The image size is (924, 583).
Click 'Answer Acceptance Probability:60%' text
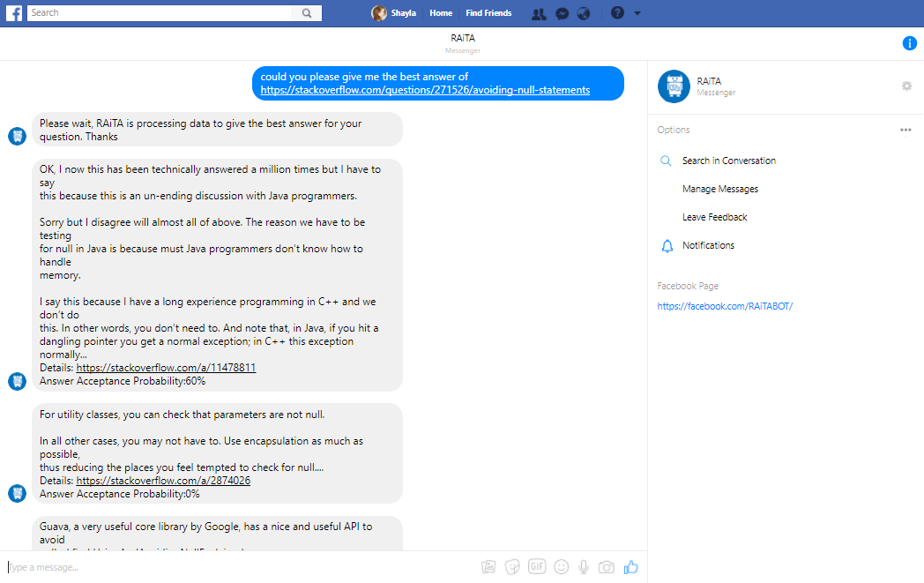click(x=123, y=381)
